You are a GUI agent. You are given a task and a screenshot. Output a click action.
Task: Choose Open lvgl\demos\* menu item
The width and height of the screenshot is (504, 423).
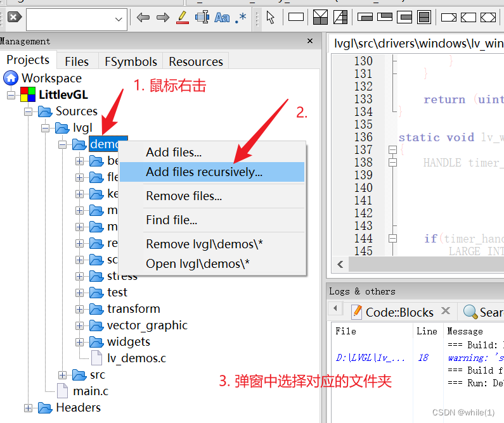[212, 264]
